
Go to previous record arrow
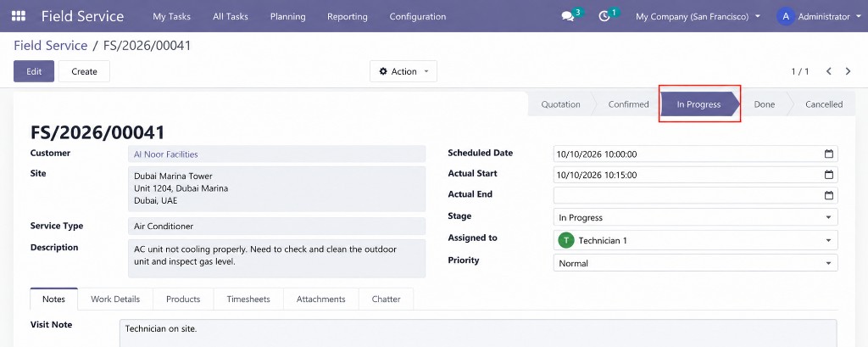pos(829,71)
